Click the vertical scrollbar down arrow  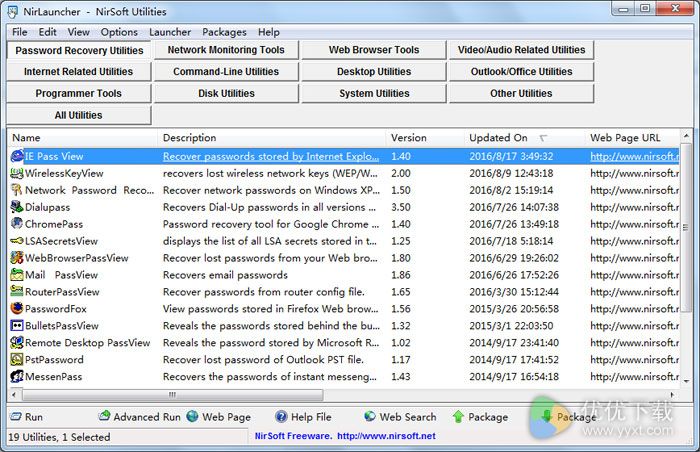[x=686, y=381]
